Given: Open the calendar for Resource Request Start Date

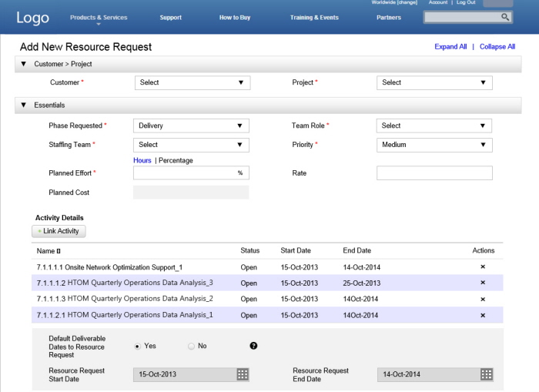Looking at the screenshot, I should 243,374.
